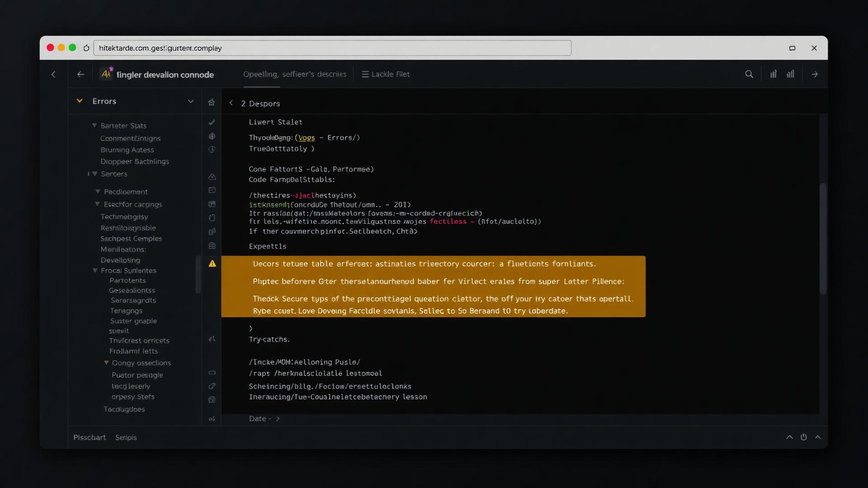Click the first bar chart icon
This screenshot has width=868, height=488.
(x=774, y=74)
